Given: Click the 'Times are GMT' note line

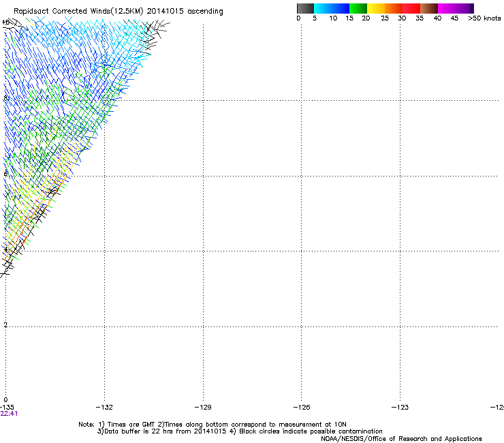Looking at the screenshot, I should click(212, 425).
